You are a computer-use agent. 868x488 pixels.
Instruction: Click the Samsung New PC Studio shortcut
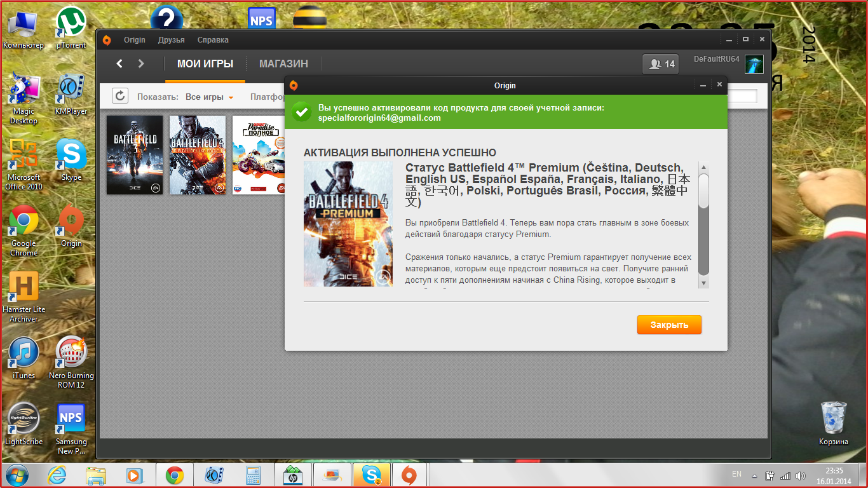tap(71, 430)
